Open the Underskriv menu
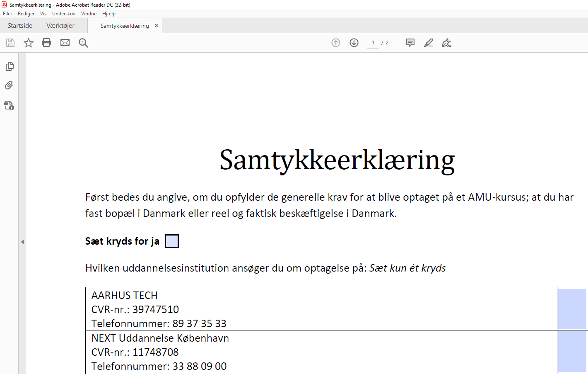588x374 pixels. [63, 13]
